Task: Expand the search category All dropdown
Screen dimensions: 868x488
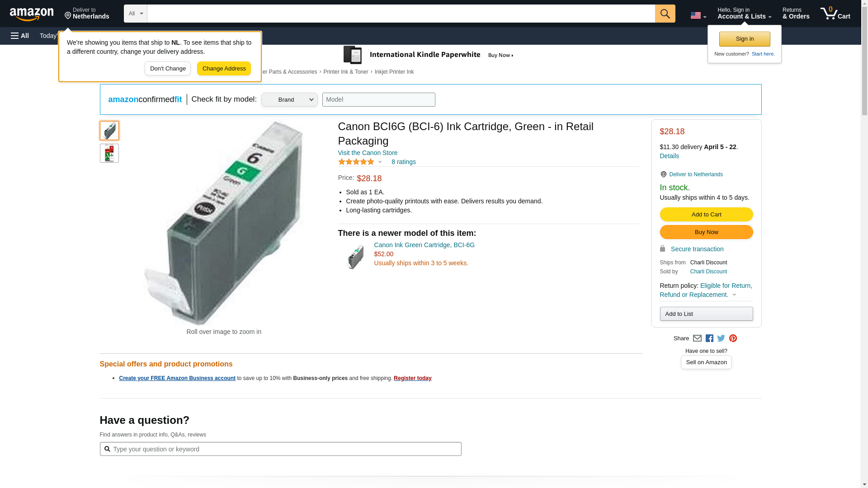Action: click(x=135, y=14)
